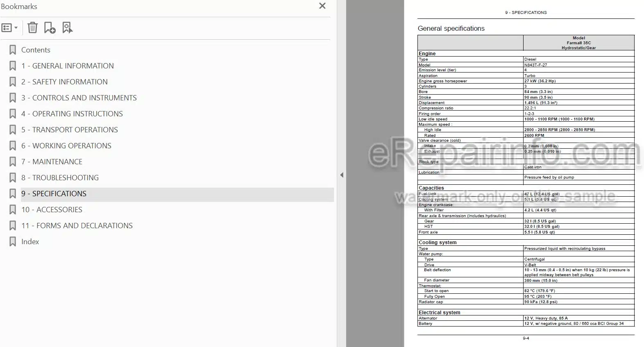The width and height of the screenshot is (644, 347).
Task: Open the Contents bookmark
Action: pos(36,50)
